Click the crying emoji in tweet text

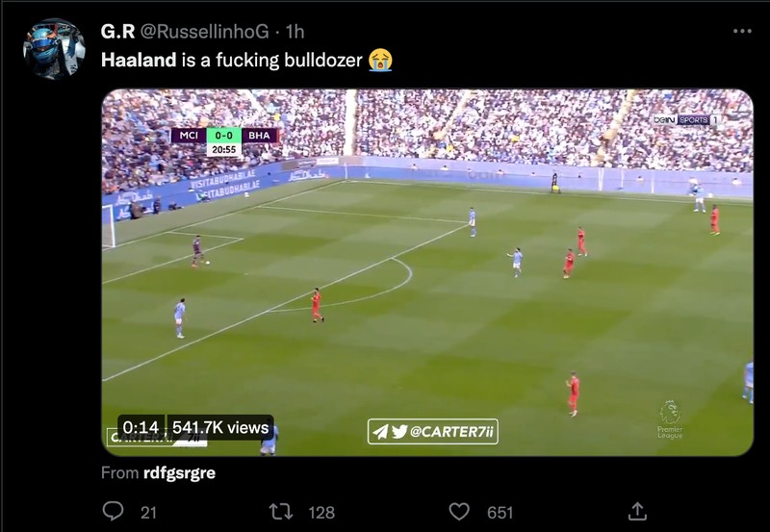380,60
